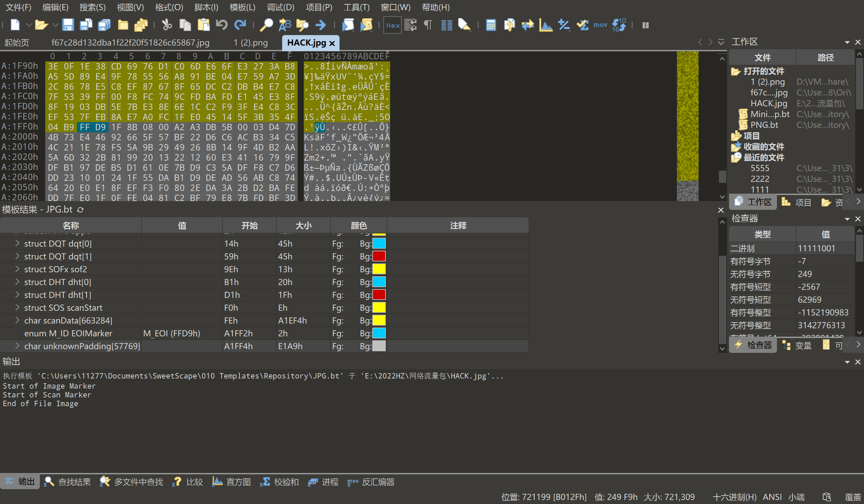The image size is (864, 504).
Task: Open a file using the folder icon
Action: [41, 25]
